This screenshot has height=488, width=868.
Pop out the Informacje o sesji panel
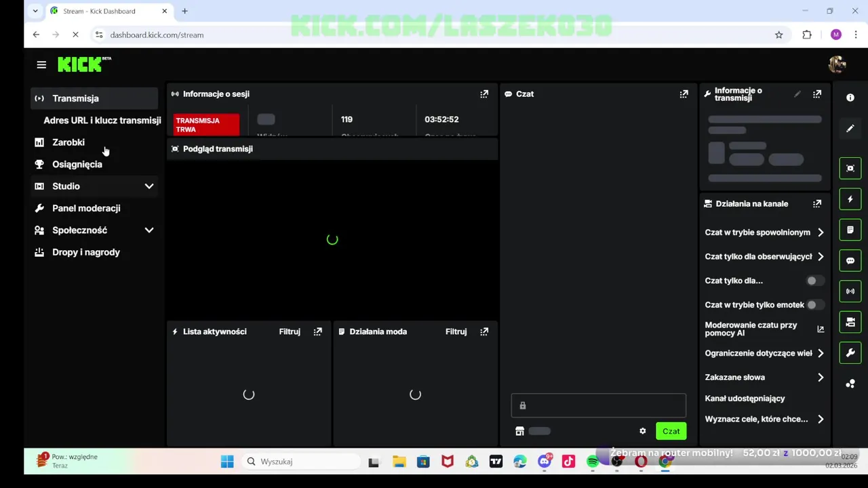point(484,94)
